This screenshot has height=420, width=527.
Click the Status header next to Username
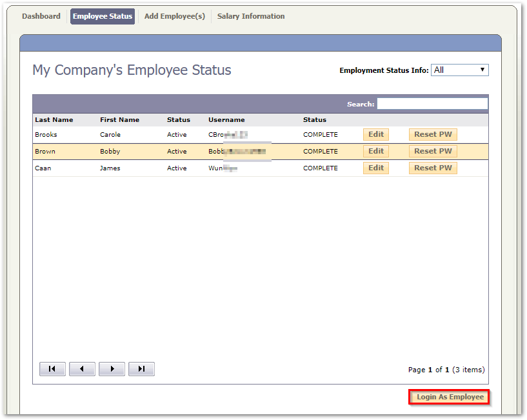315,120
